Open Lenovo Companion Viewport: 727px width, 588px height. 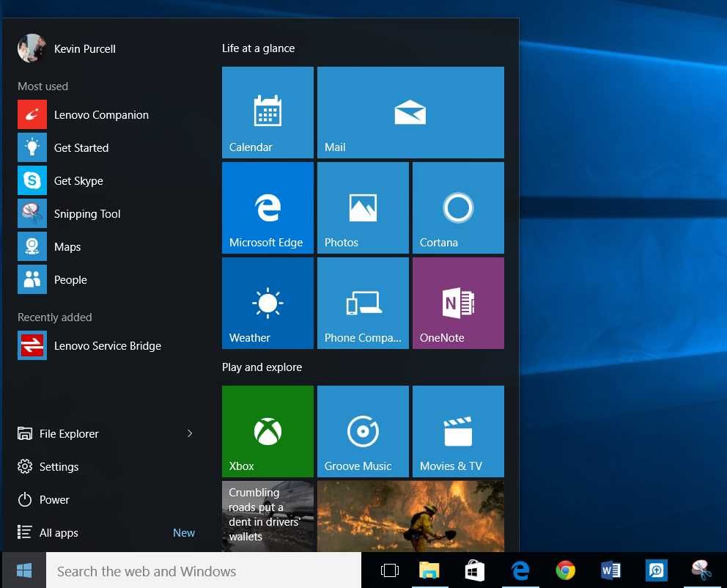coord(100,114)
